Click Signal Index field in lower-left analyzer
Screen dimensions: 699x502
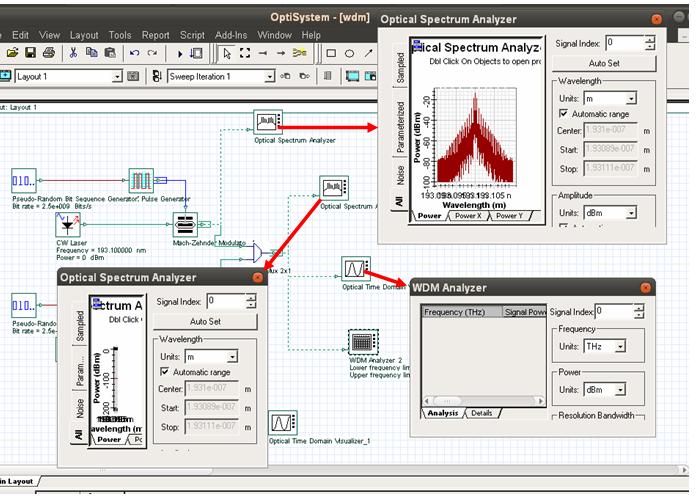pyautogui.click(x=226, y=301)
